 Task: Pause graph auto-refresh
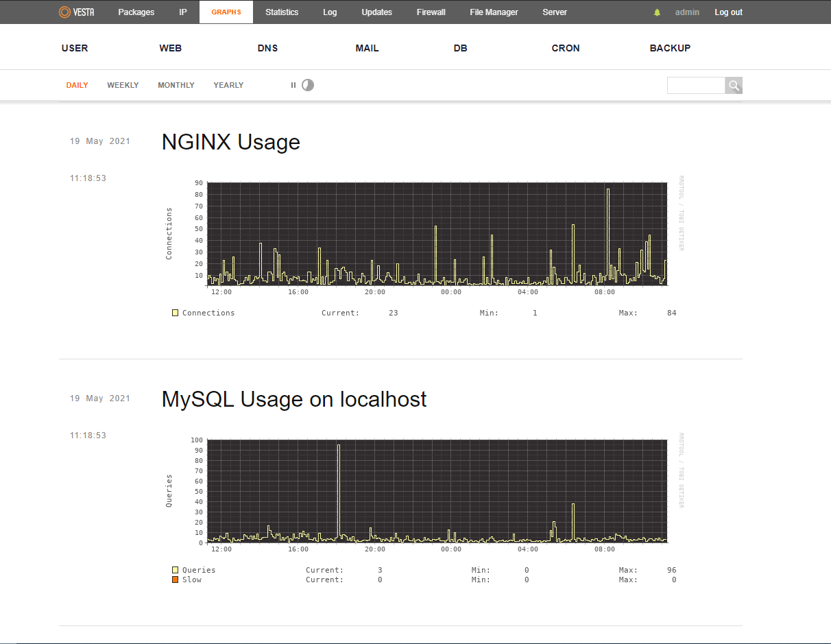coord(293,85)
